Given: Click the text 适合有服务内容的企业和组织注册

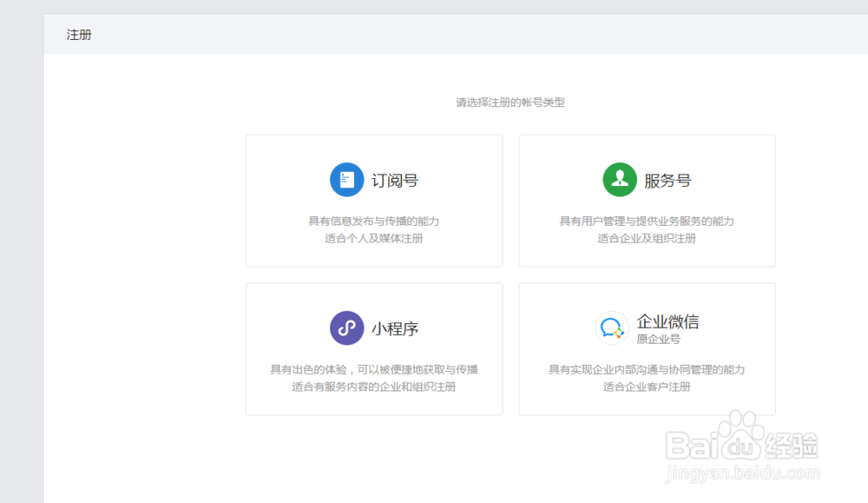Looking at the screenshot, I should point(373,387).
